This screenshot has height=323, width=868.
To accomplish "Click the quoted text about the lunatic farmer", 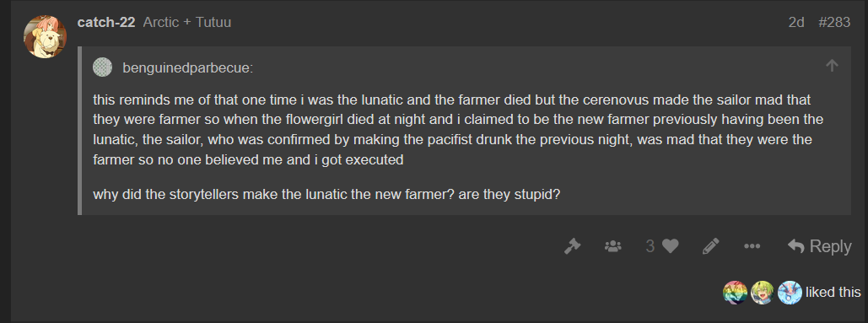I will [453, 131].
